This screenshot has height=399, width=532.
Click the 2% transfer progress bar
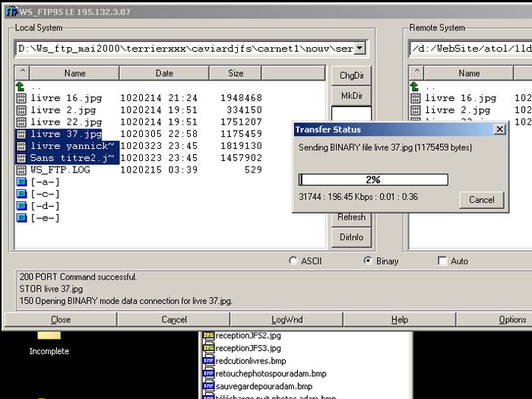coord(373,179)
